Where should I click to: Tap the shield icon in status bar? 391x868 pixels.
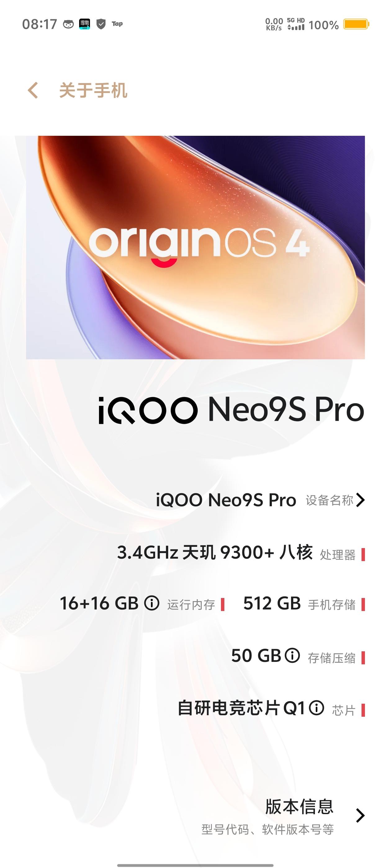click(101, 24)
